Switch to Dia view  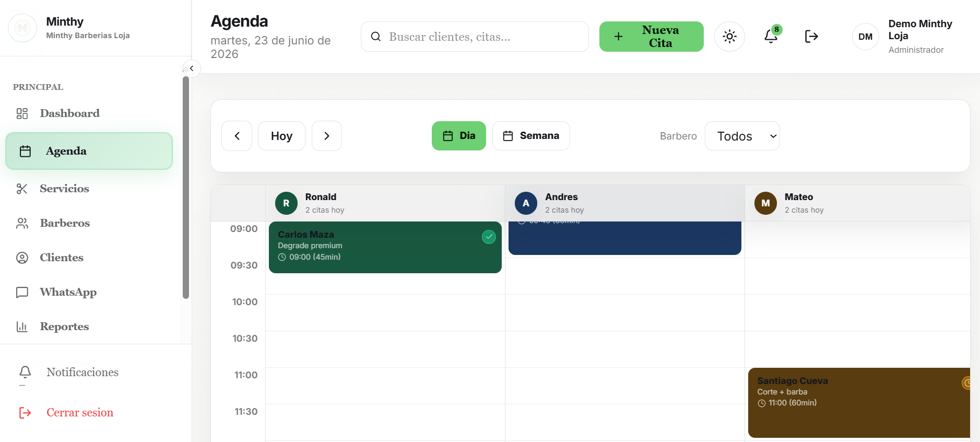click(x=459, y=136)
